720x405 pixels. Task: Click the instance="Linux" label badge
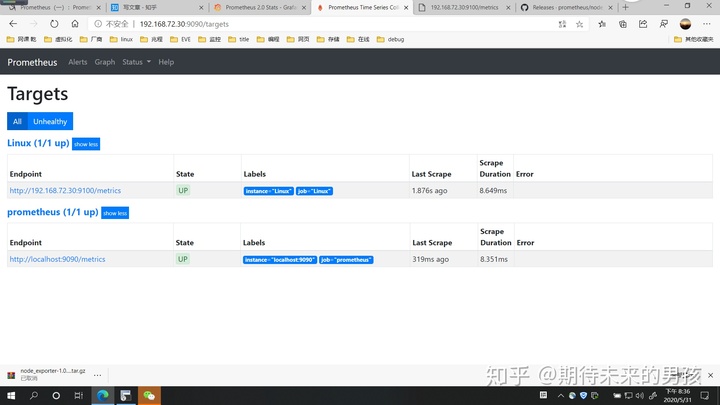click(269, 191)
